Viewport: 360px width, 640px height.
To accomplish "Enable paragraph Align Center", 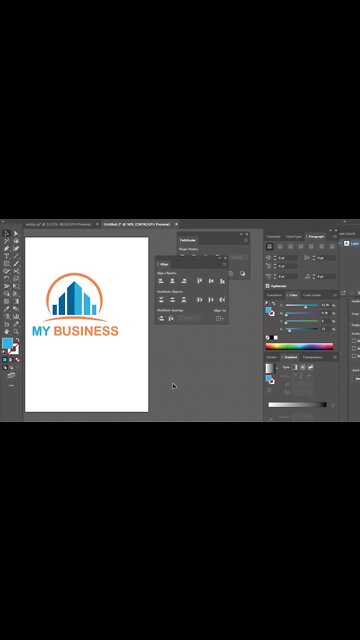I will coord(280,246).
